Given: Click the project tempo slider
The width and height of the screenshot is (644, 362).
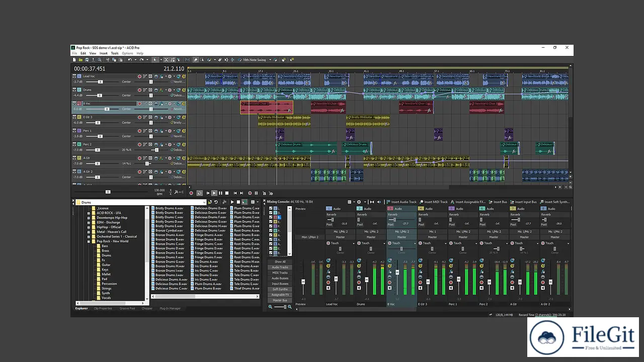Looking at the screenshot, I should [108, 192].
